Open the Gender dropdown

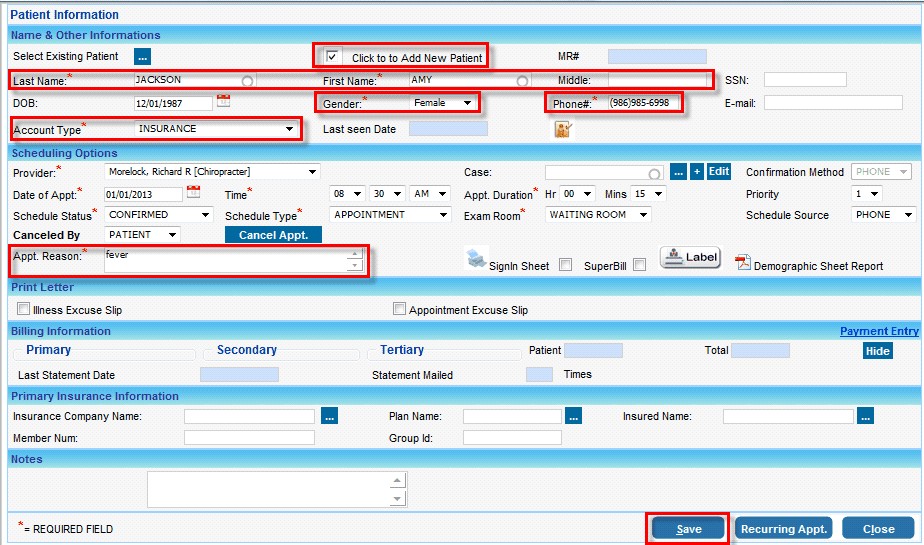click(x=466, y=103)
